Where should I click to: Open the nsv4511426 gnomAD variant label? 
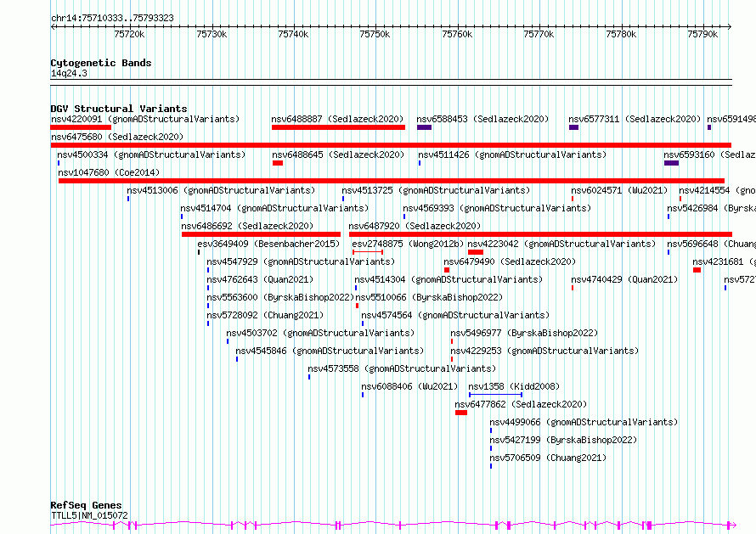click(x=512, y=155)
